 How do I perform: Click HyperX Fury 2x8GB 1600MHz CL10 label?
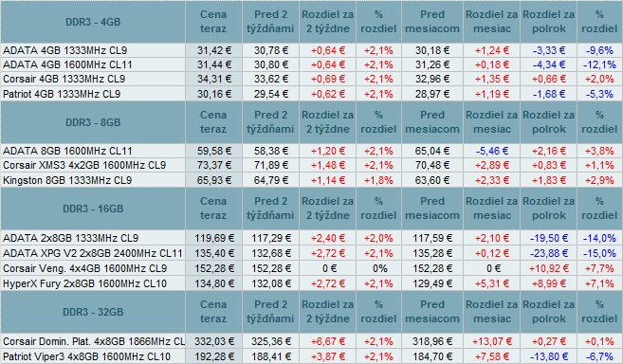[x=84, y=283]
